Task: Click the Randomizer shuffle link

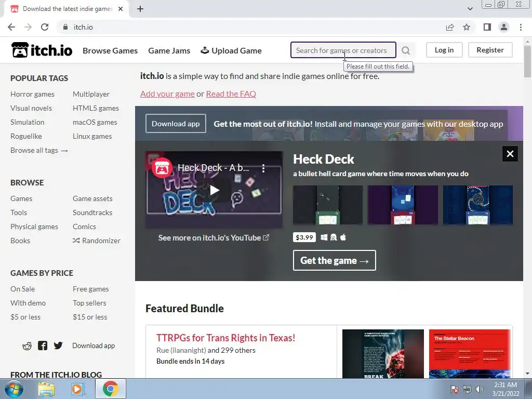Action: (x=97, y=241)
